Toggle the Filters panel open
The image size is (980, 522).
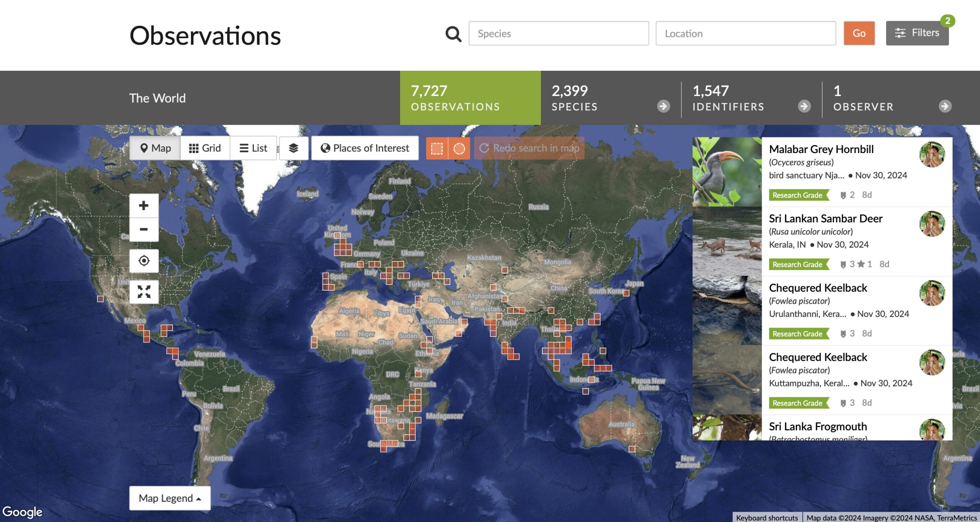(x=917, y=33)
